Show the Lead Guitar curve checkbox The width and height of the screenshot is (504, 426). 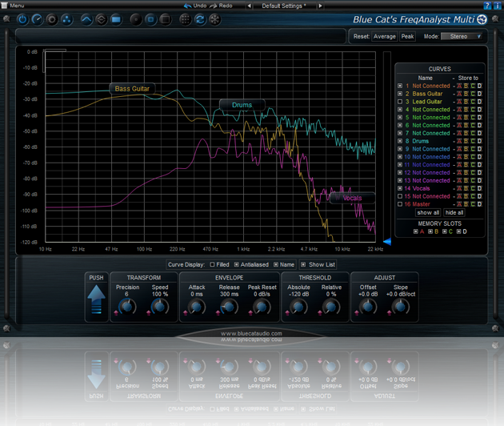point(400,102)
